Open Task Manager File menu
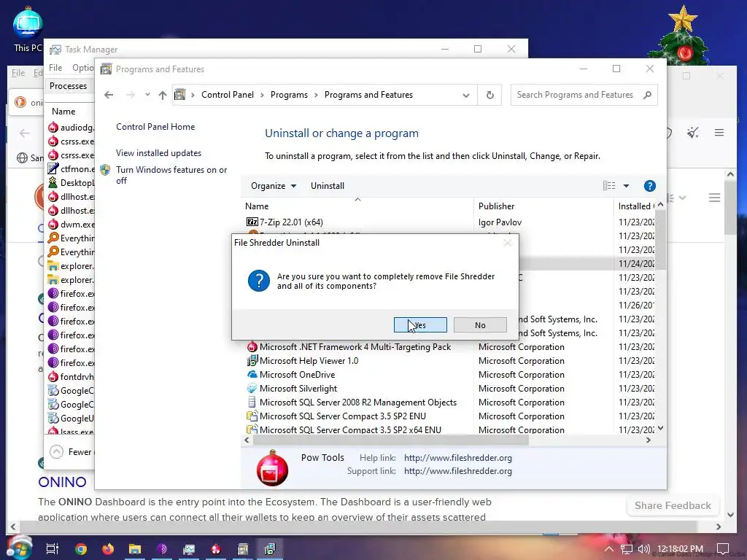Screen dimensions: 747x560 tap(55, 68)
